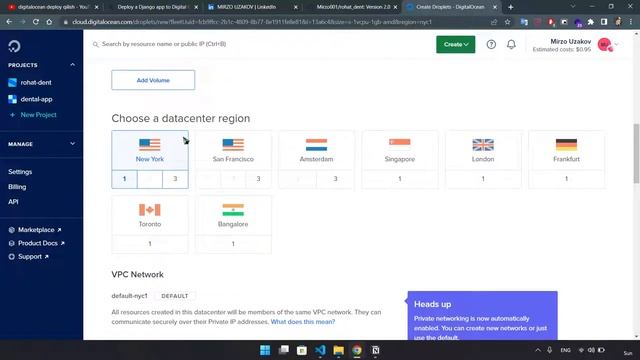The image size is (640, 360).
Task: Choose San Francisco datacenter 3
Action: point(258,179)
